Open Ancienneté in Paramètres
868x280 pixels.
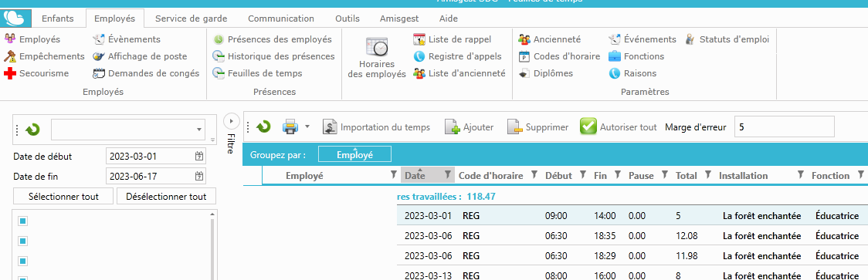549,39
